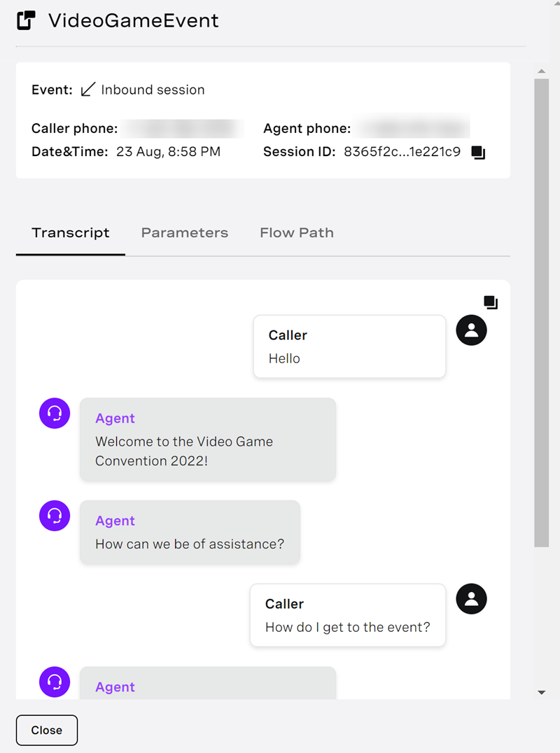Click caller avatar beside event question
The image size is (560, 753).
471,599
